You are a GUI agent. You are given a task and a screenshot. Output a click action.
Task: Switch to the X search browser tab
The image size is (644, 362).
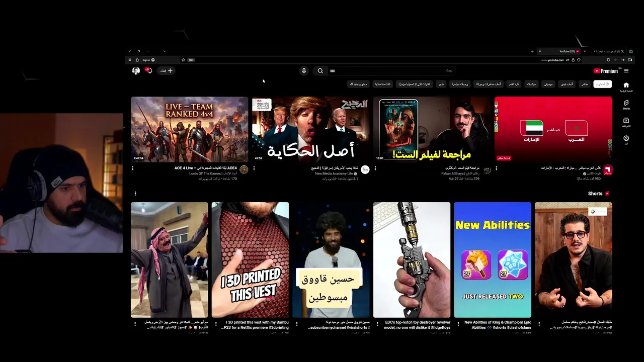pos(607,51)
